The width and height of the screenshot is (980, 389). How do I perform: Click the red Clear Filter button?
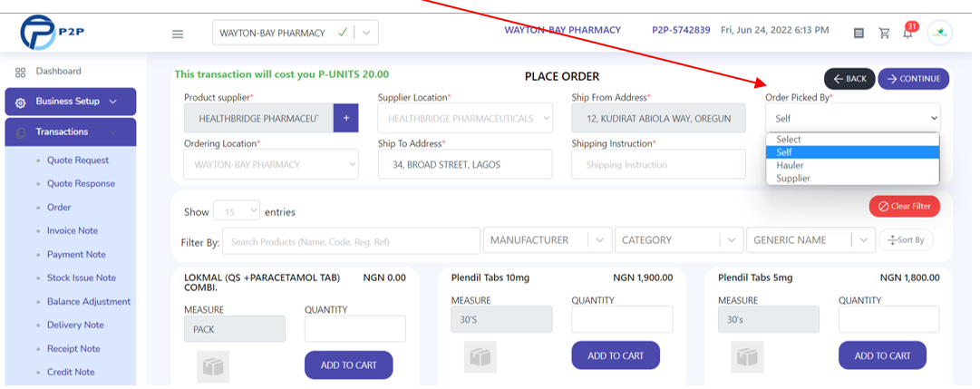click(x=905, y=207)
